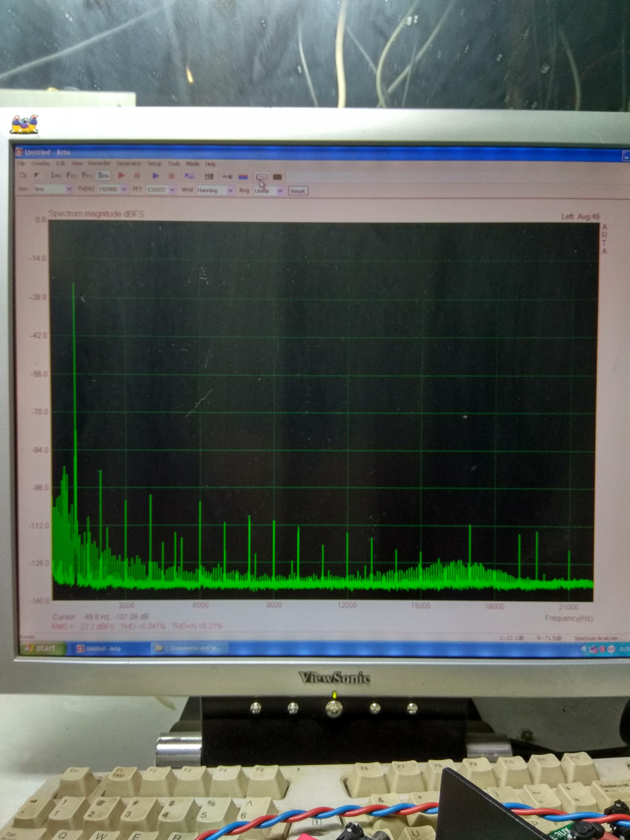Click the Open file toolbar icon
Screen dimensions: 630x840
point(37,175)
